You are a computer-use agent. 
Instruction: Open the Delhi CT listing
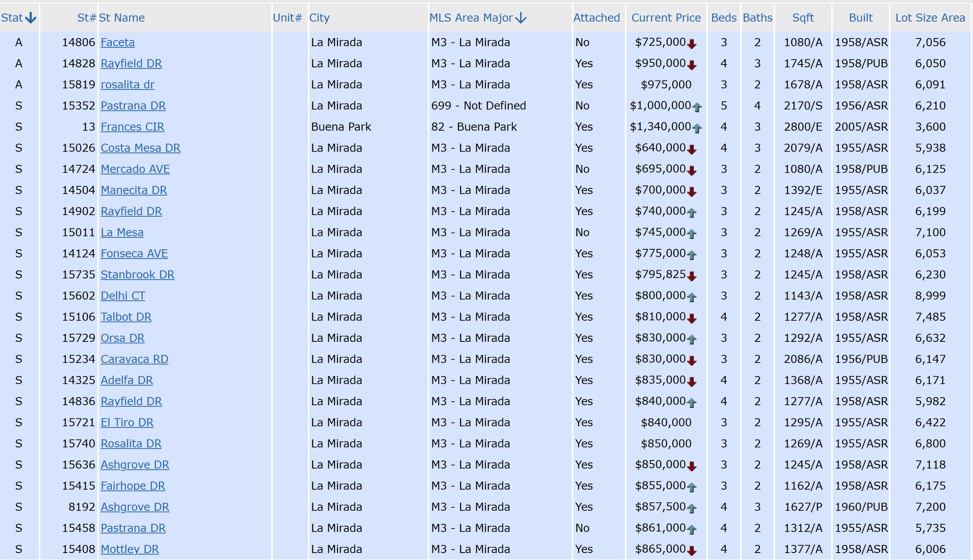pyautogui.click(x=123, y=296)
